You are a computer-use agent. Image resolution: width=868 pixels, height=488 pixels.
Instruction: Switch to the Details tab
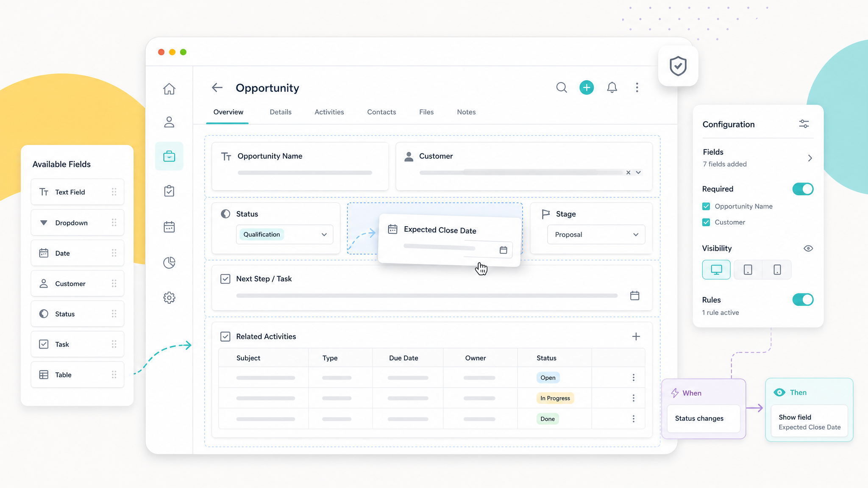coord(281,112)
